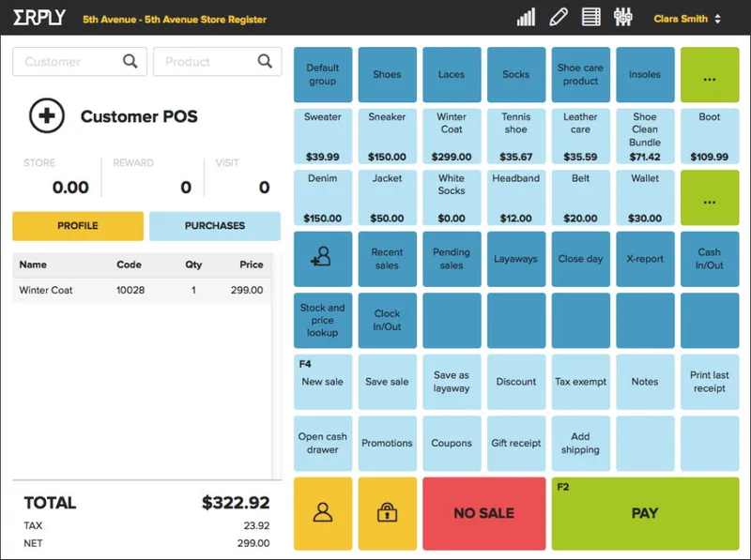The height and width of the screenshot is (560, 751).
Task: Click the customer search magnifier icon
Action: [x=130, y=61]
